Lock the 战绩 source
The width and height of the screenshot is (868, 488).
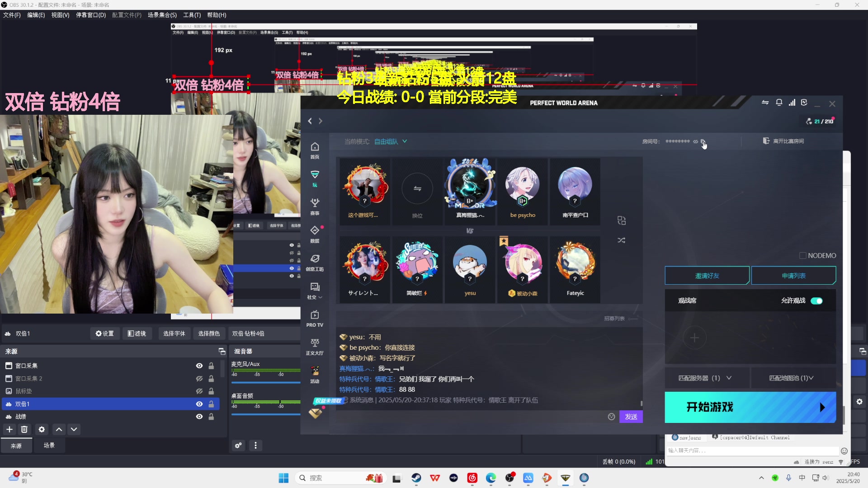click(211, 417)
